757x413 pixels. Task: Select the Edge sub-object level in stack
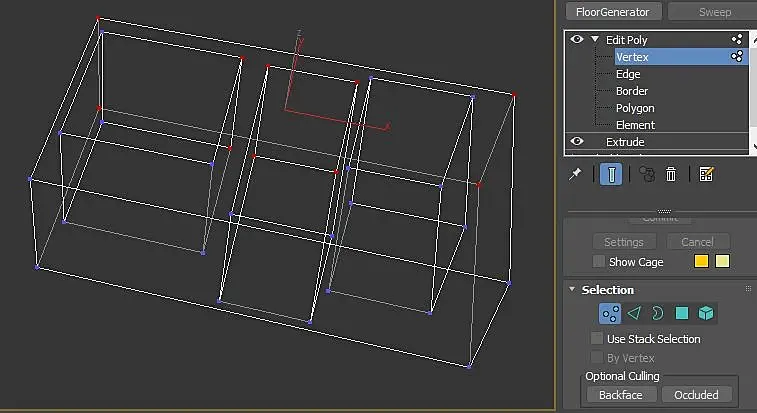628,74
